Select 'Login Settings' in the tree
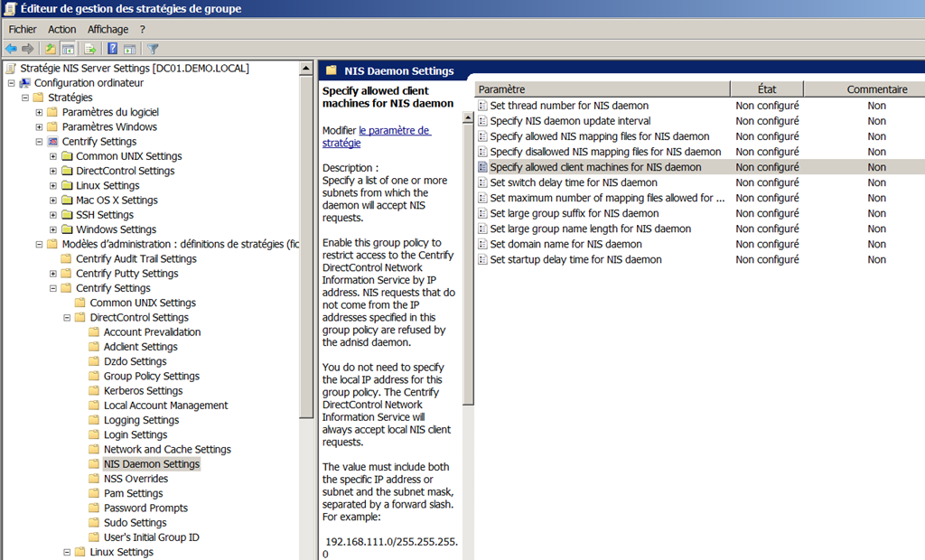 [x=135, y=434]
